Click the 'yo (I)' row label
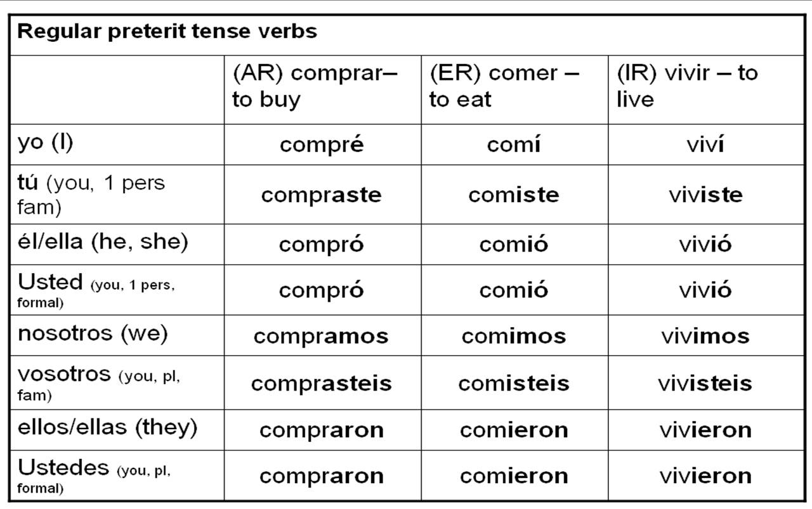This screenshot has width=812, height=509. click(x=45, y=142)
